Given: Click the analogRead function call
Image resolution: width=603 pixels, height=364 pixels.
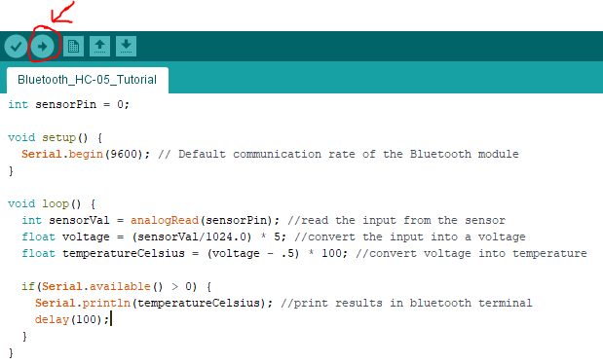Looking at the screenshot, I should tap(165, 220).
